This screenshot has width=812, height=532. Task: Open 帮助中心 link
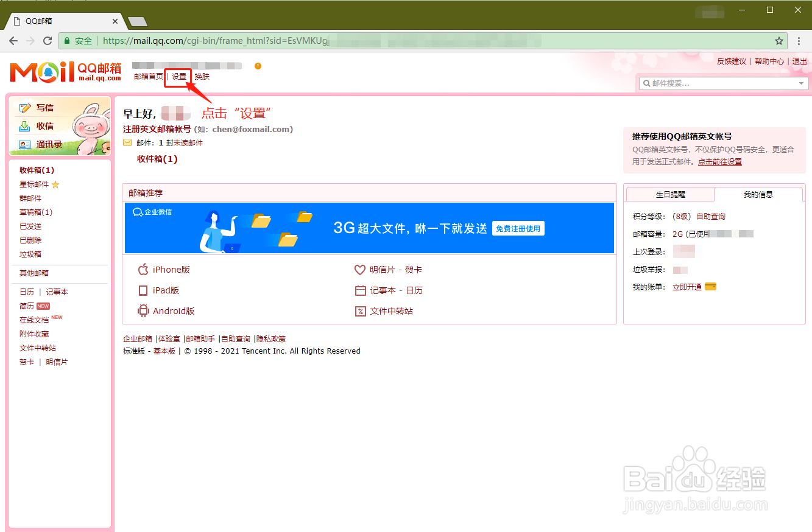click(x=769, y=61)
